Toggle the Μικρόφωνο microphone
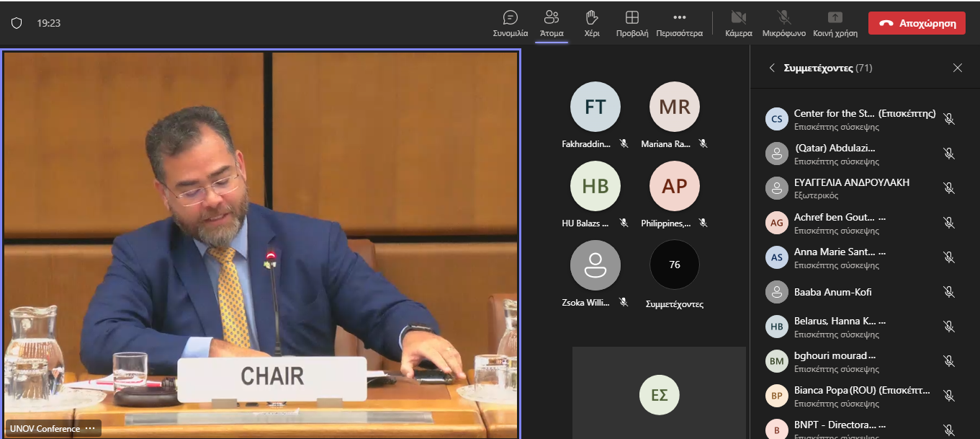Screen dimensions: 980x439 coord(784,23)
